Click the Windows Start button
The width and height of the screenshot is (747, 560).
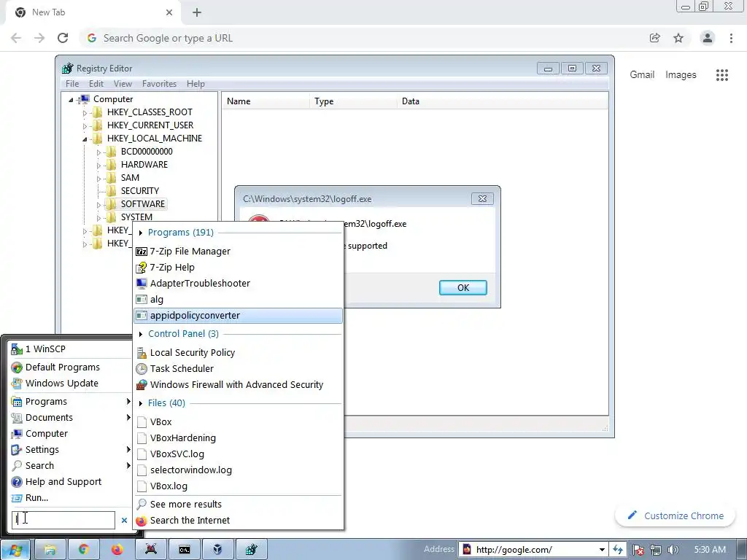click(15, 550)
